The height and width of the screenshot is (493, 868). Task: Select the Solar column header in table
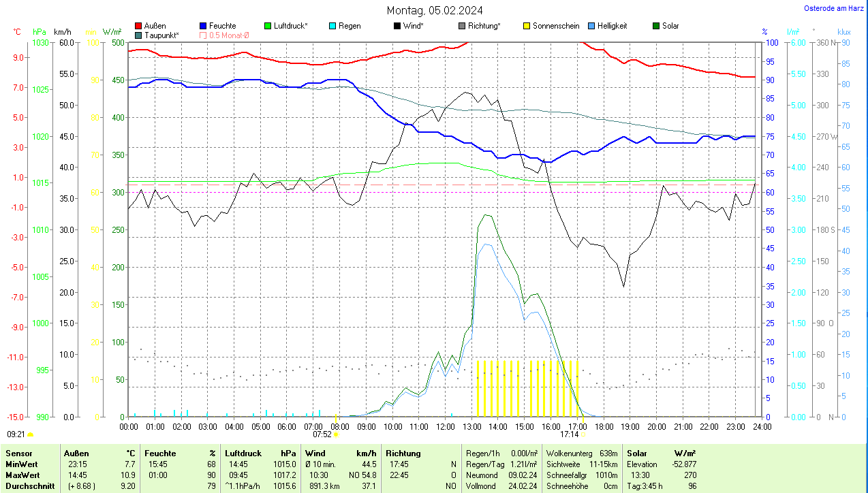[636, 453]
